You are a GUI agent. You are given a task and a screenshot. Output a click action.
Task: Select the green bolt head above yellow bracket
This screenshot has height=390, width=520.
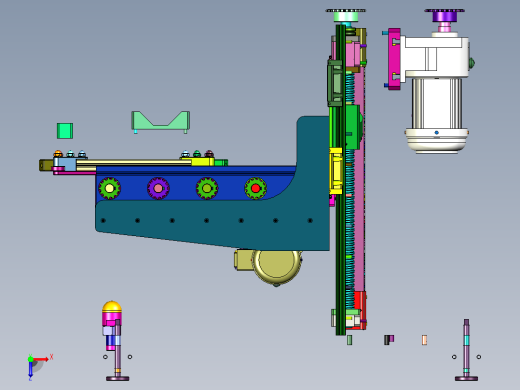[x=197, y=154]
